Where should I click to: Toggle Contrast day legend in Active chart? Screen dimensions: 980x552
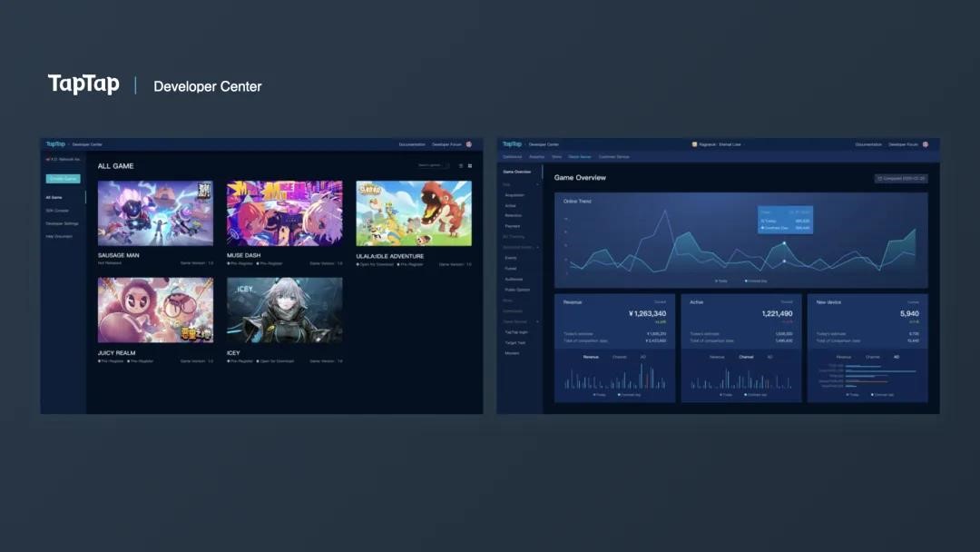click(756, 395)
